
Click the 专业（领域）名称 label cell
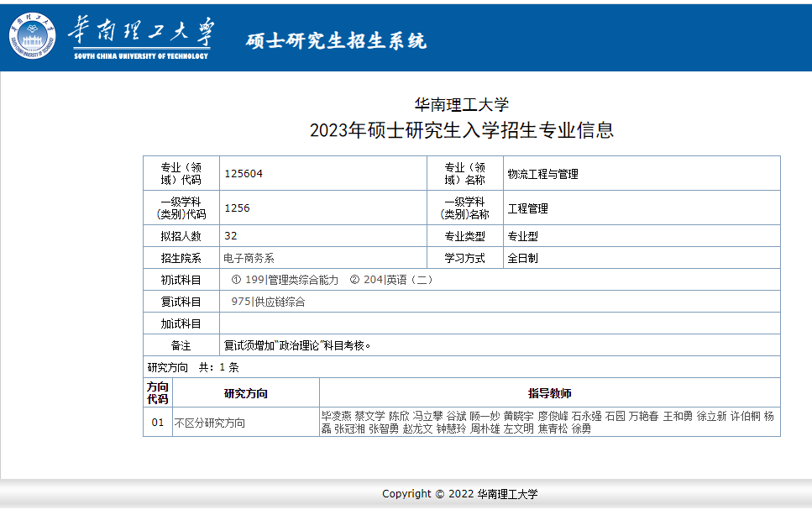pyautogui.click(x=465, y=173)
